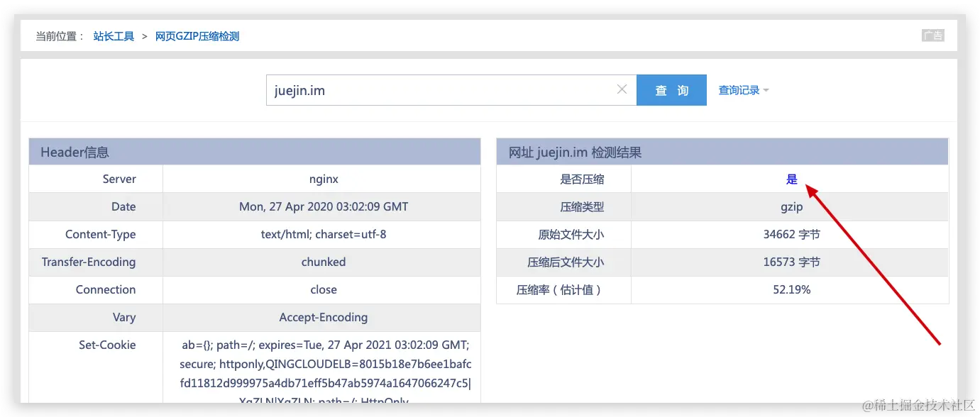This screenshot has height=417, width=980.
Task: Select the blue 是 compression result
Action: click(792, 179)
